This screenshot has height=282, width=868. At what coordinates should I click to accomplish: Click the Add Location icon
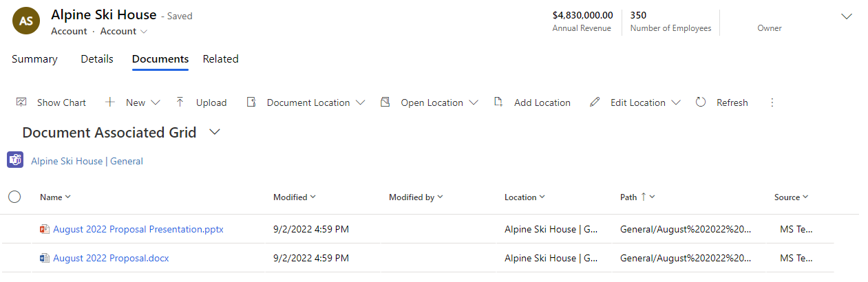point(498,102)
